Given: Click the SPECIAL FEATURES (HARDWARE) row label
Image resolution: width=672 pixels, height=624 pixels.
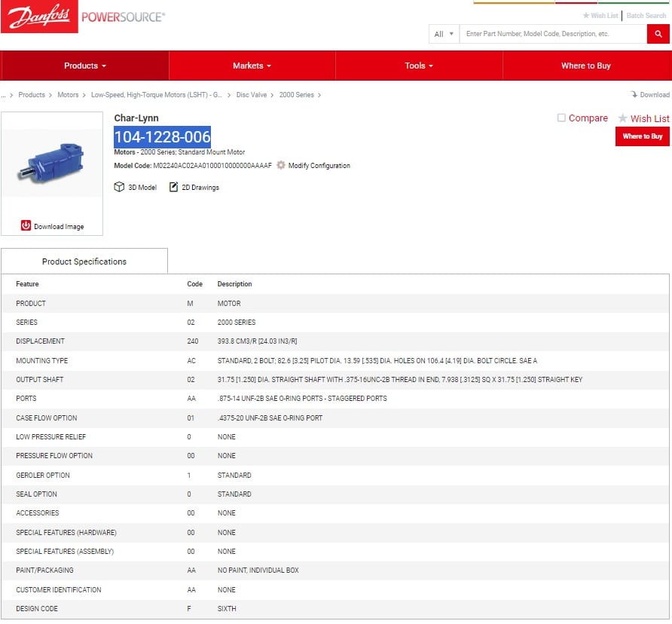Looking at the screenshot, I should [x=66, y=533].
